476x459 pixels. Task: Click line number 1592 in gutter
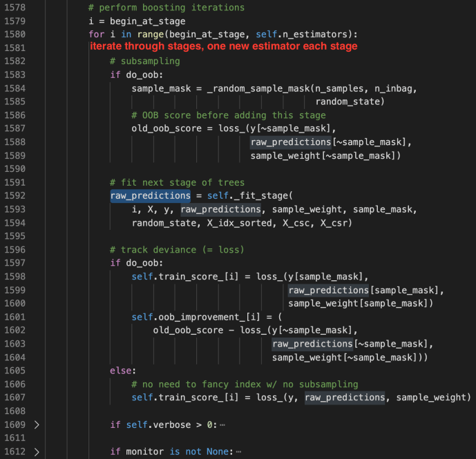[15, 195]
